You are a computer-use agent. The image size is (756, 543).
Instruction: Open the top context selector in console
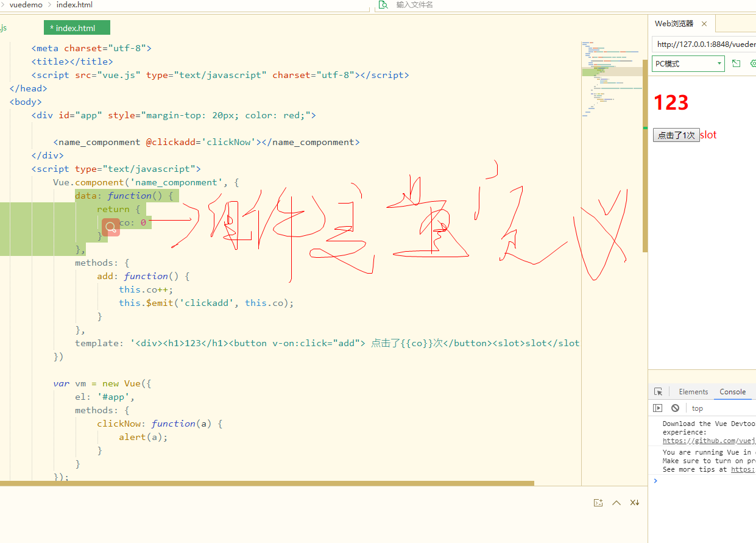coord(698,408)
